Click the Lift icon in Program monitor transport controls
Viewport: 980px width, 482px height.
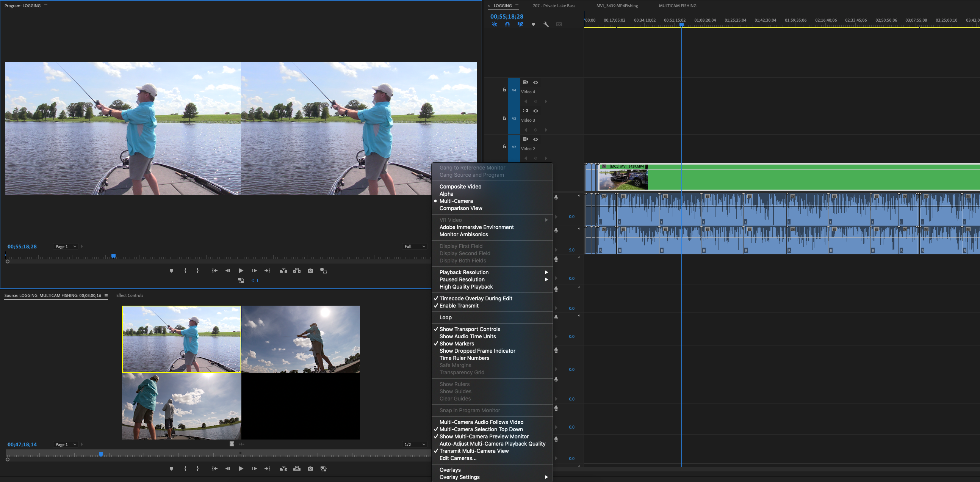[283, 271]
